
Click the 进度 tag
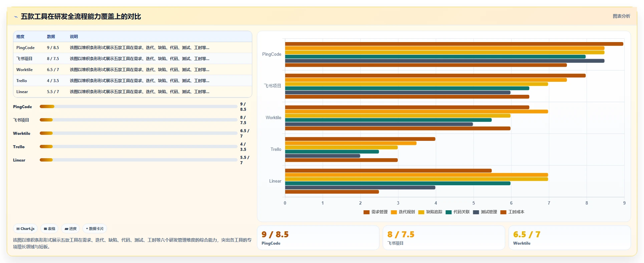pyautogui.click(x=70, y=229)
